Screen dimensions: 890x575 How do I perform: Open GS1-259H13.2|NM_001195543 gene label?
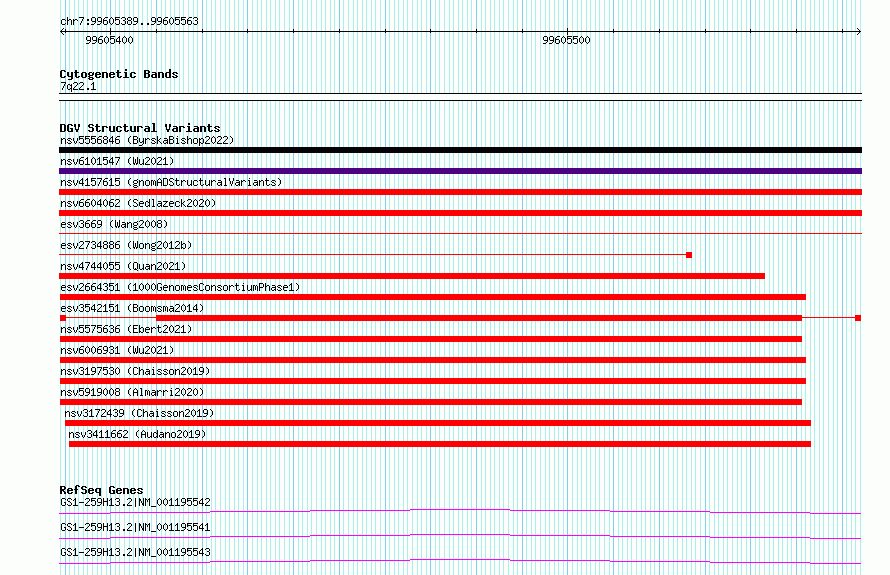click(135, 552)
